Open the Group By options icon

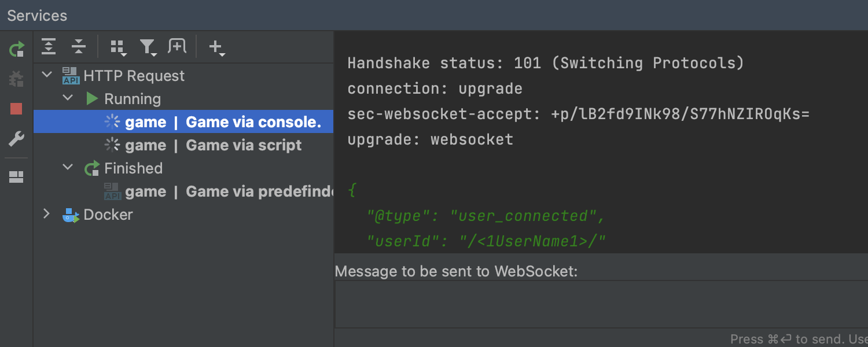[118, 47]
